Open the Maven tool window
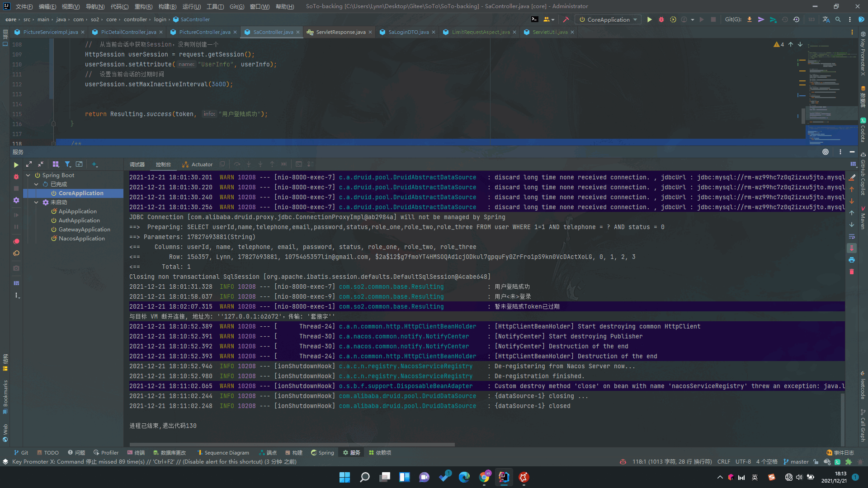The image size is (868, 488). pyautogui.click(x=863, y=217)
